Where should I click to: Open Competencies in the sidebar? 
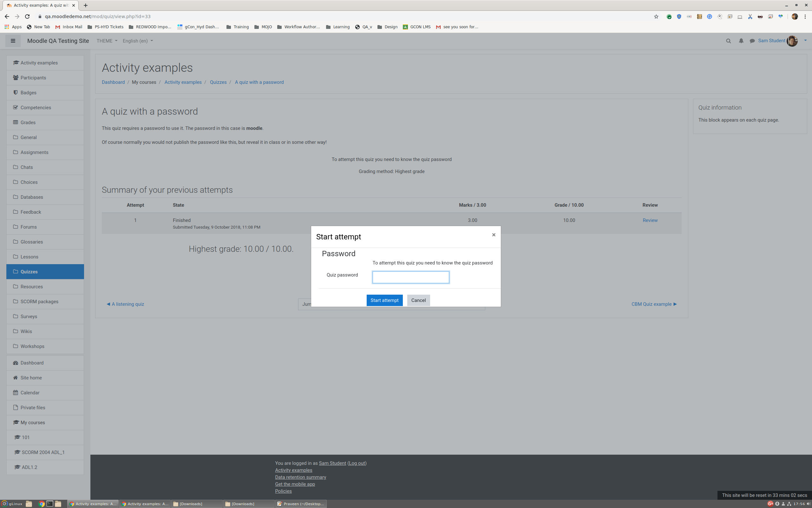[x=45, y=108]
